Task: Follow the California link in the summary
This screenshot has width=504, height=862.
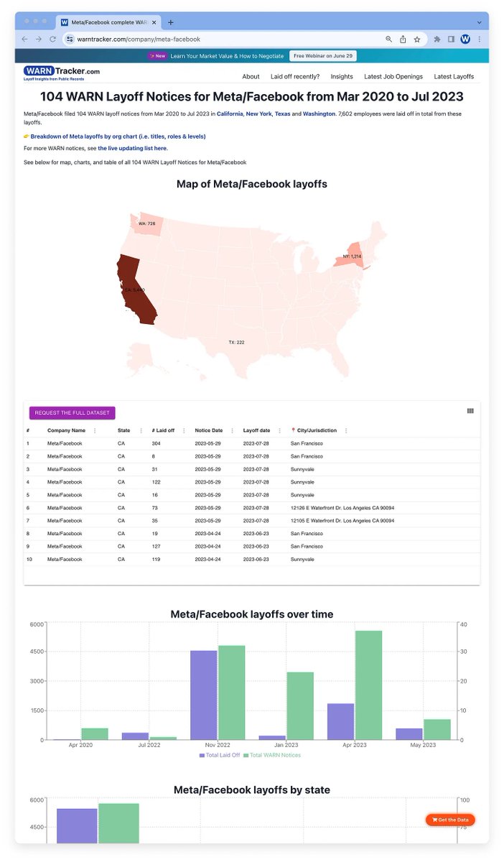Action: (x=230, y=113)
